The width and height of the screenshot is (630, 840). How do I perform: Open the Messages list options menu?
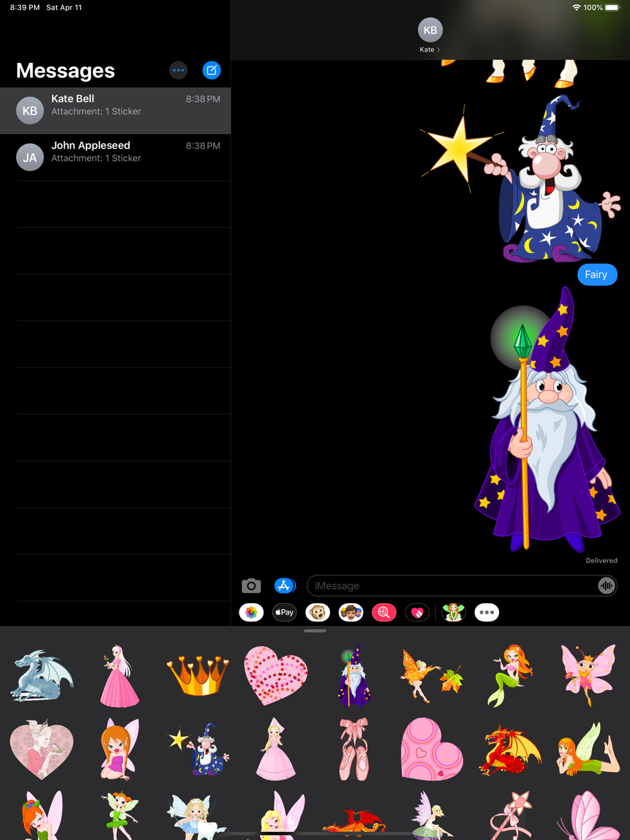[x=179, y=71]
